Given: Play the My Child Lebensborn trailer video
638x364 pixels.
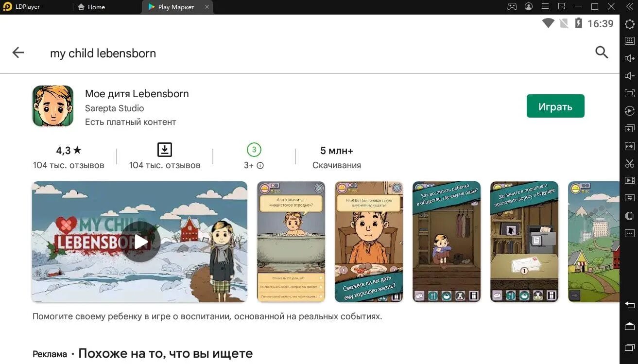Looking at the screenshot, I should pyautogui.click(x=140, y=242).
